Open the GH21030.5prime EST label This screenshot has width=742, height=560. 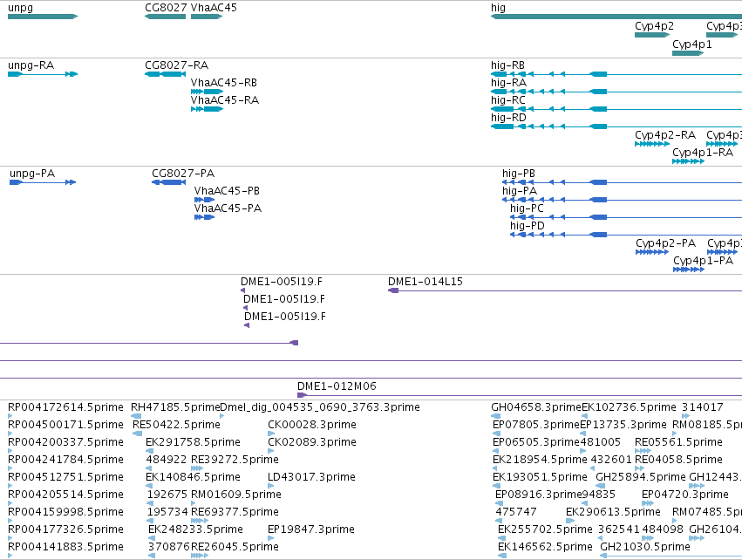pyautogui.click(x=645, y=548)
